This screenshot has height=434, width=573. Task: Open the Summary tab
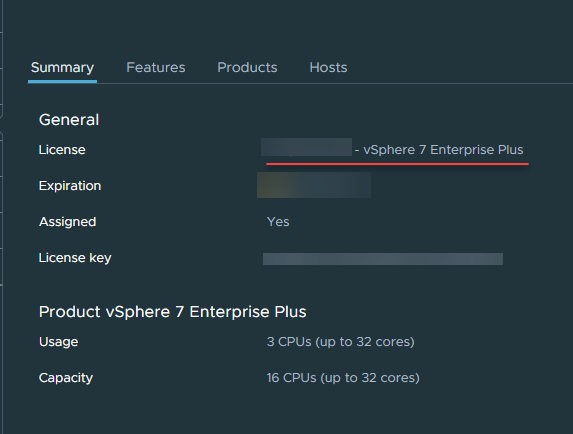tap(62, 68)
